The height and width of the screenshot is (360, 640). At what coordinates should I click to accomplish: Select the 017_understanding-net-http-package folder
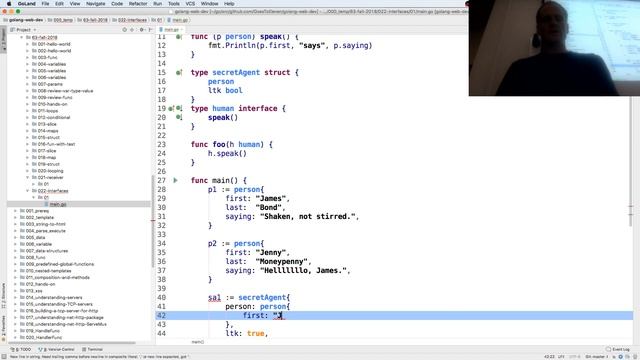pyautogui.click(x=64, y=318)
